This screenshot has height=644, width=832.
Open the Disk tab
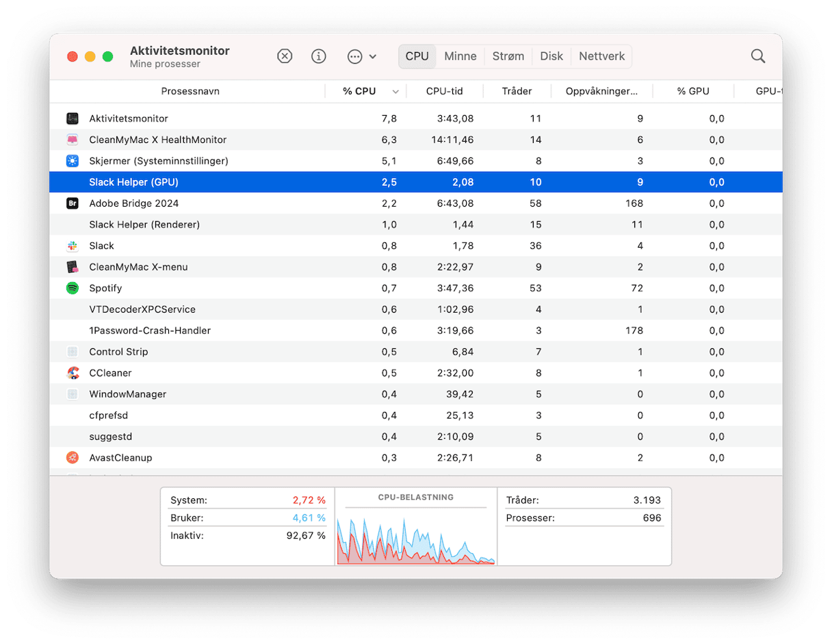[551, 56]
